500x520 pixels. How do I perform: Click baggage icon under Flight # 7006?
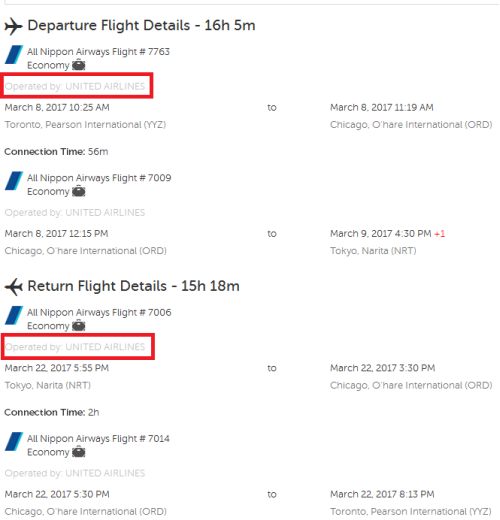[79, 325]
